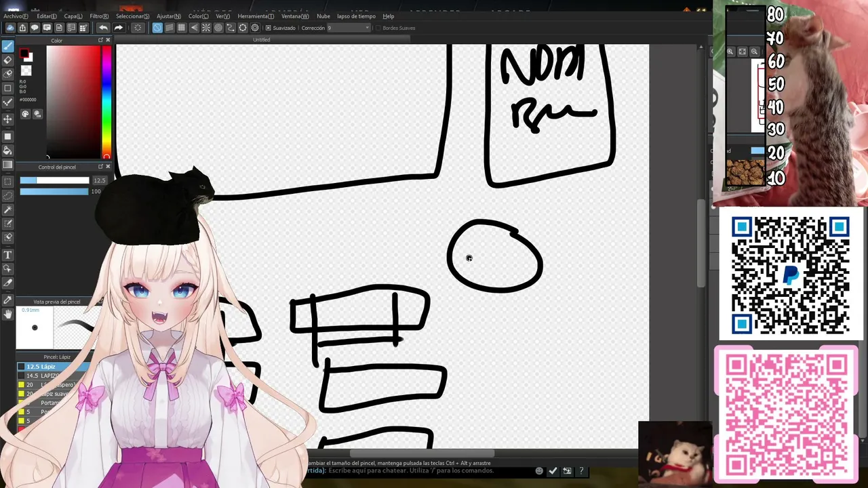The height and width of the screenshot is (488, 868).
Task: Click the help question mark in chat bar
Action: coord(581,471)
